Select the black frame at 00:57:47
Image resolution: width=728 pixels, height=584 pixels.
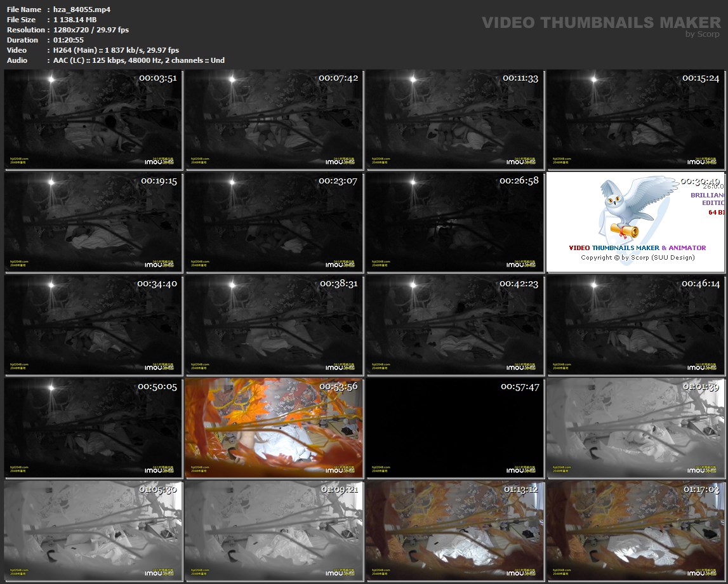point(455,428)
